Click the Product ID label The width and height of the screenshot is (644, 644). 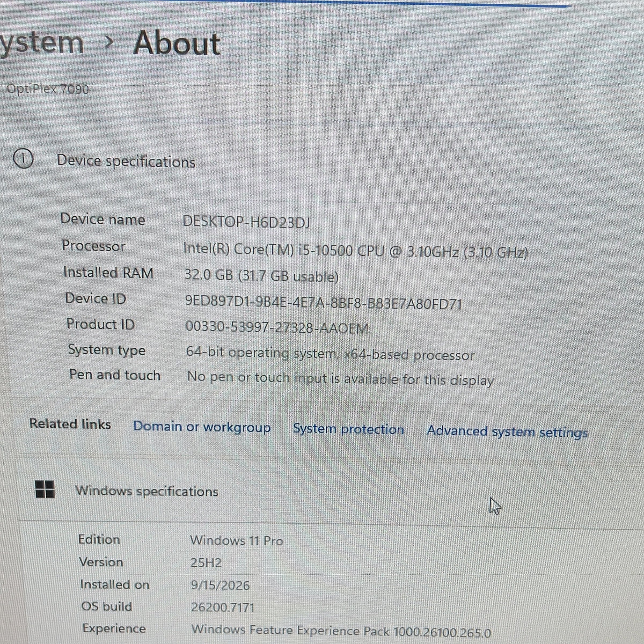point(100,324)
